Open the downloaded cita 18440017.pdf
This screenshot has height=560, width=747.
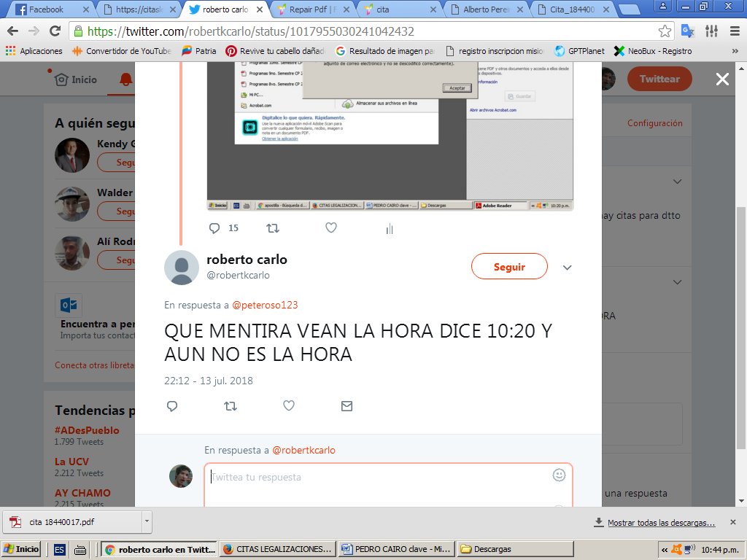coord(72,522)
